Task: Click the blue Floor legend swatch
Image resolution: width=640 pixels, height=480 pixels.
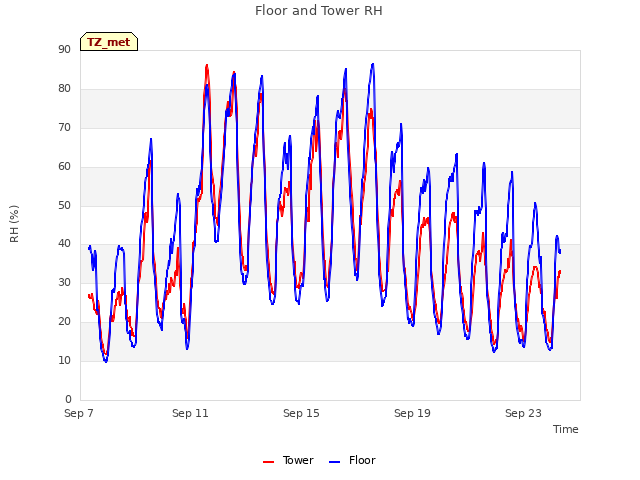Action: [334, 462]
